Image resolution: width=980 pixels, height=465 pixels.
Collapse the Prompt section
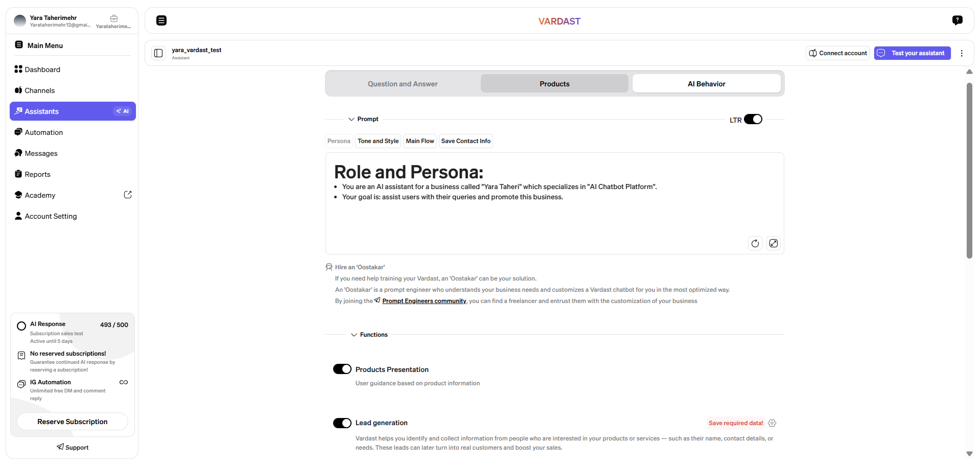[351, 119]
